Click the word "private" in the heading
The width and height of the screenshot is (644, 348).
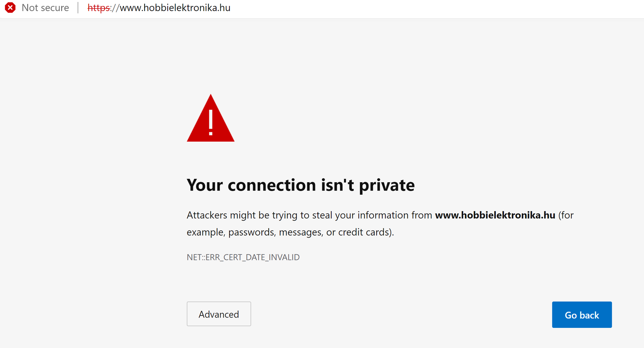[387, 186]
